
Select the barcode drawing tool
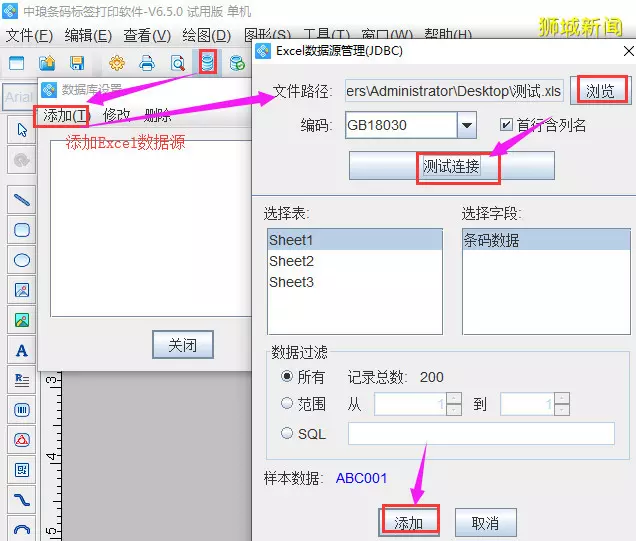pyautogui.click(x=22, y=410)
